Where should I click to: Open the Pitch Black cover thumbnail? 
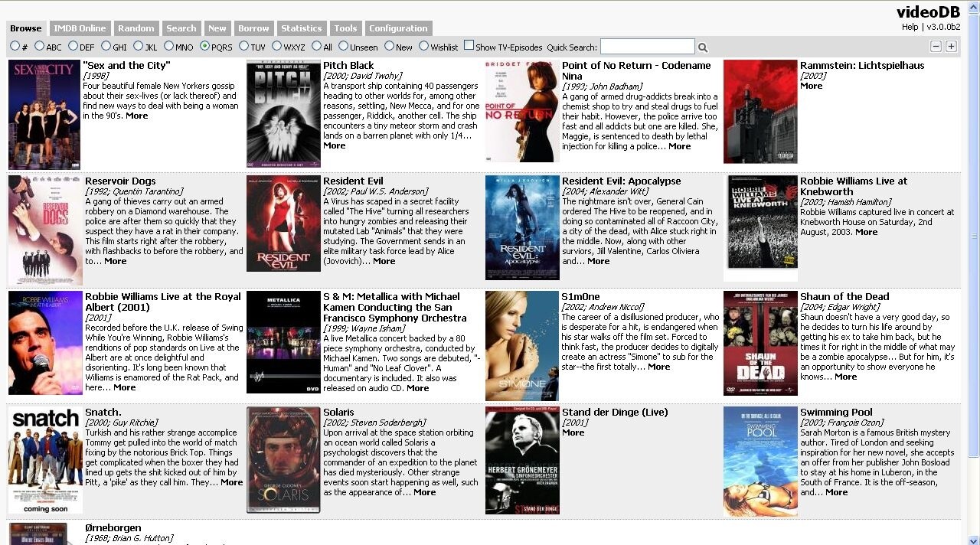283,113
